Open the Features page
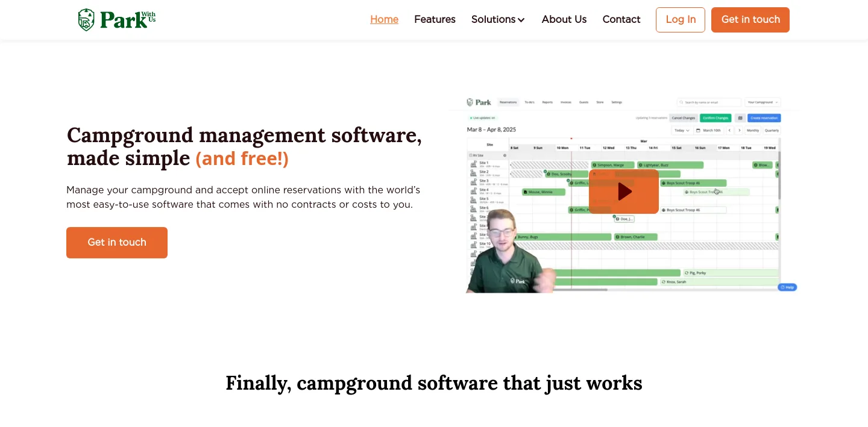This screenshot has width=868, height=427. point(435,19)
